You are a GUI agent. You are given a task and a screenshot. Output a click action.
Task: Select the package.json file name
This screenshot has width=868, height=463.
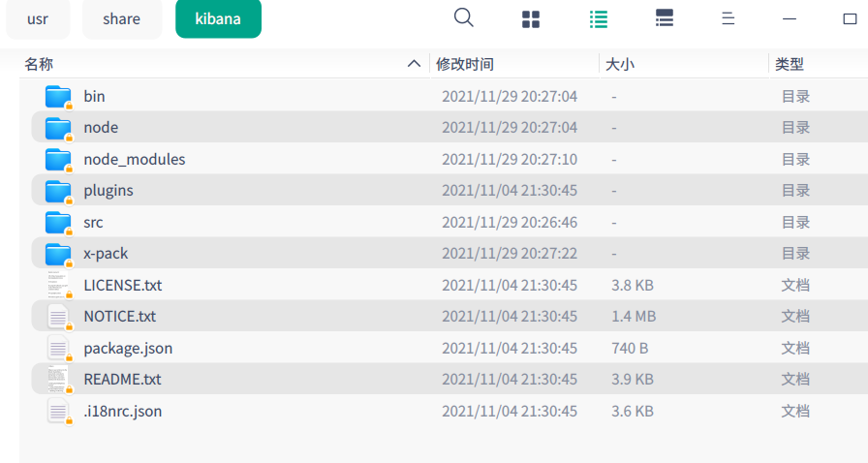point(128,349)
